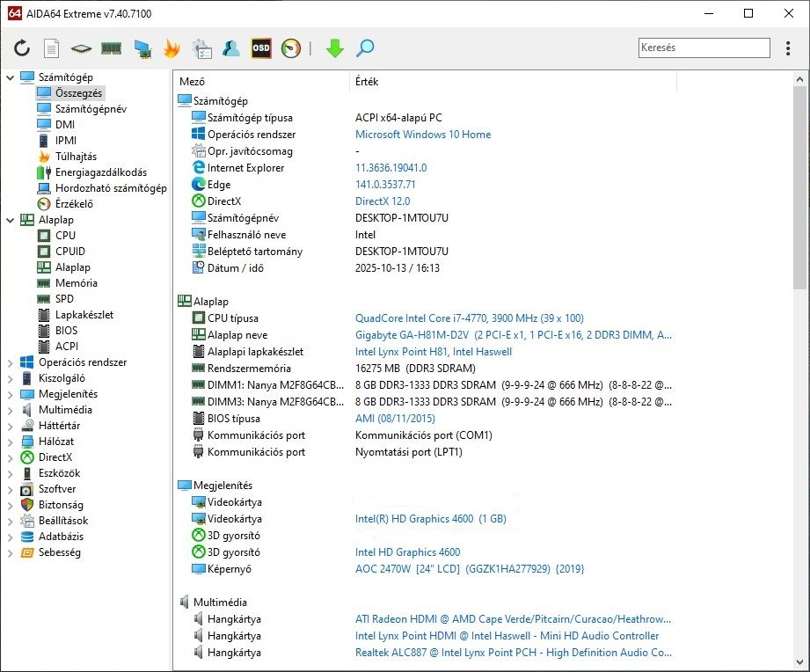Select the Edge version 141.0.3537.71 value
The width and height of the screenshot is (810, 672).
point(385,185)
